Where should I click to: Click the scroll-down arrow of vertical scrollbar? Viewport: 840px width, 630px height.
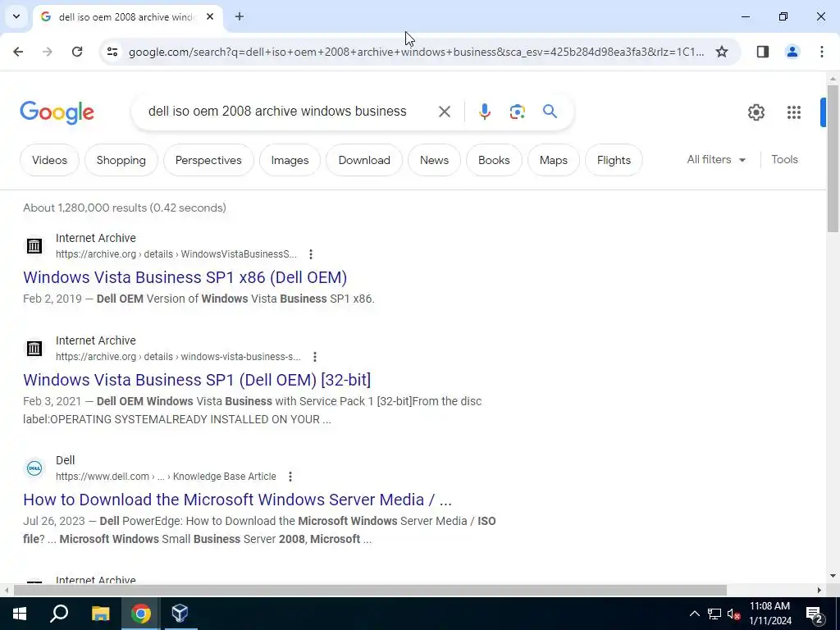click(833, 576)
